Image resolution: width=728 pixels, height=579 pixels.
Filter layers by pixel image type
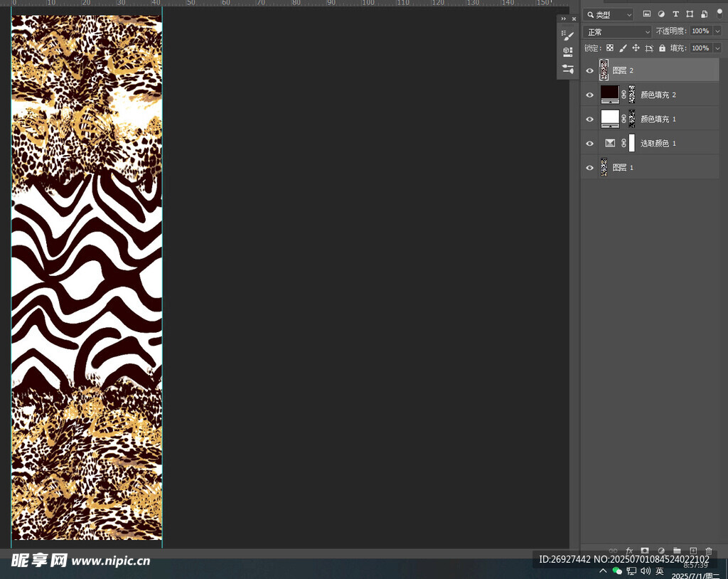(647, 14)
